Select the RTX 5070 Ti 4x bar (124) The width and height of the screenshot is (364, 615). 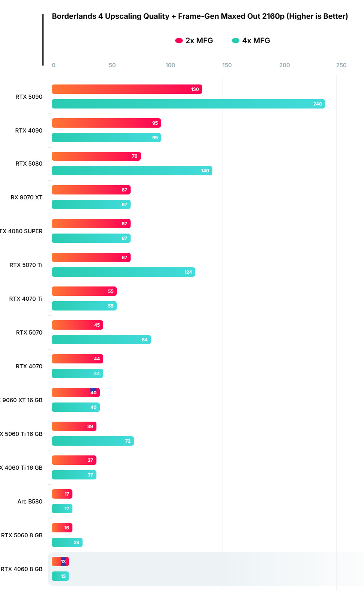123,272
